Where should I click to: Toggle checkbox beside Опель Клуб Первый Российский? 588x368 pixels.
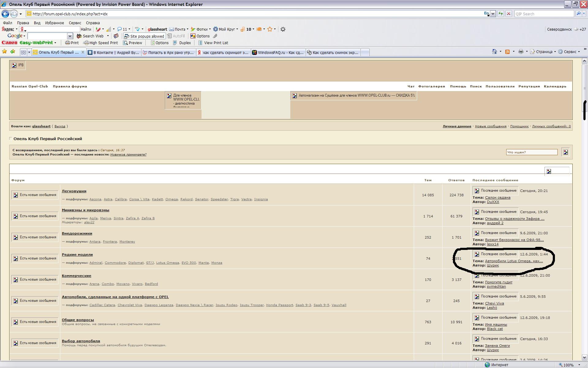click(x=11, y=139)
